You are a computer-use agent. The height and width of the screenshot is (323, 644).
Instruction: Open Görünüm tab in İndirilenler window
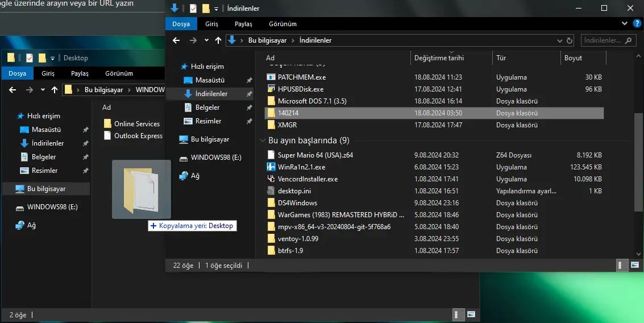pos(282,24)
